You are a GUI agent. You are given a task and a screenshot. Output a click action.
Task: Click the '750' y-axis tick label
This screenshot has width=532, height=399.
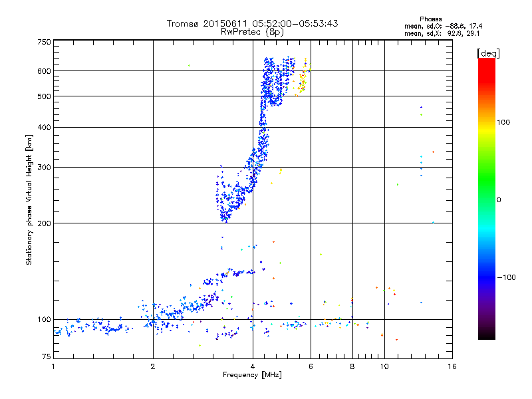[45, 43]
